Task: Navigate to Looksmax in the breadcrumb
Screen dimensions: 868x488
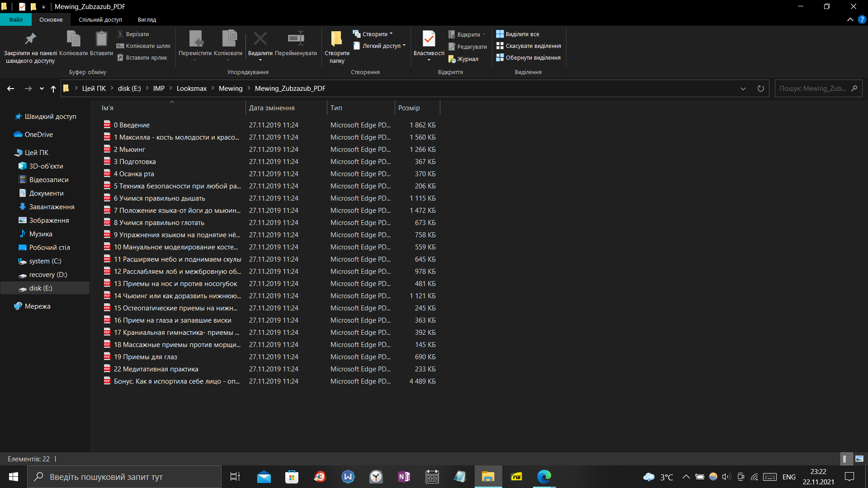Action: point(192,89)
